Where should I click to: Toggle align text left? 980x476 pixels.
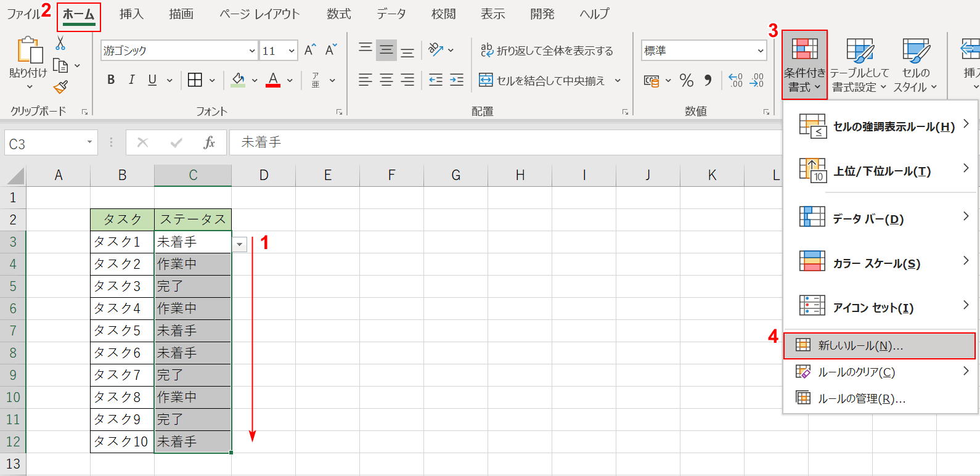coord(365,80)
